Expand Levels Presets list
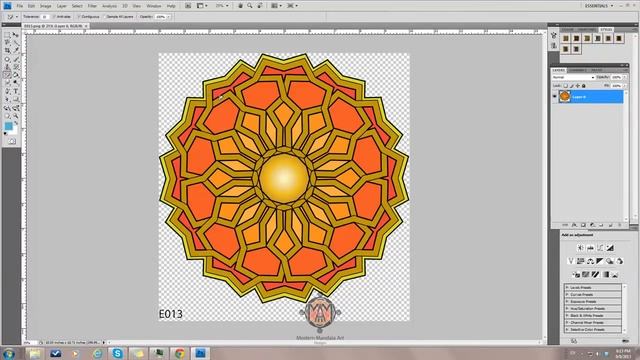 567,287
